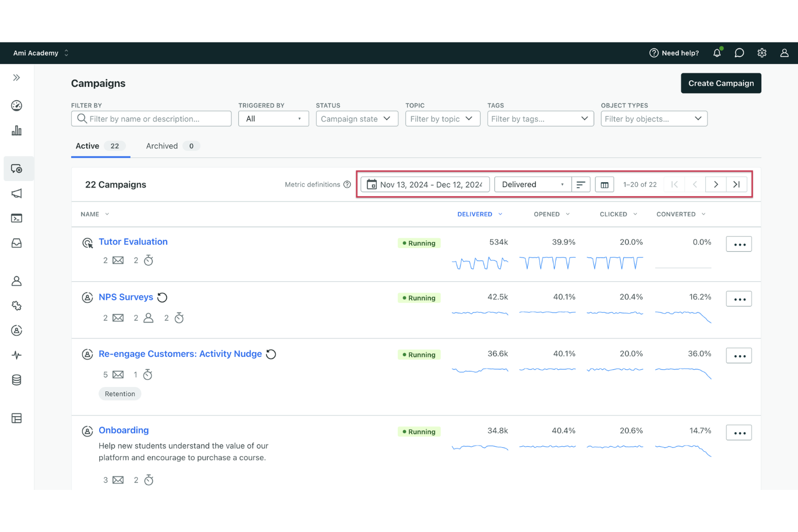This screenshot has height=532, width=798.
Task: Click the recurring icon next to Re-engage Customers
Action: (x=271, y=354)
